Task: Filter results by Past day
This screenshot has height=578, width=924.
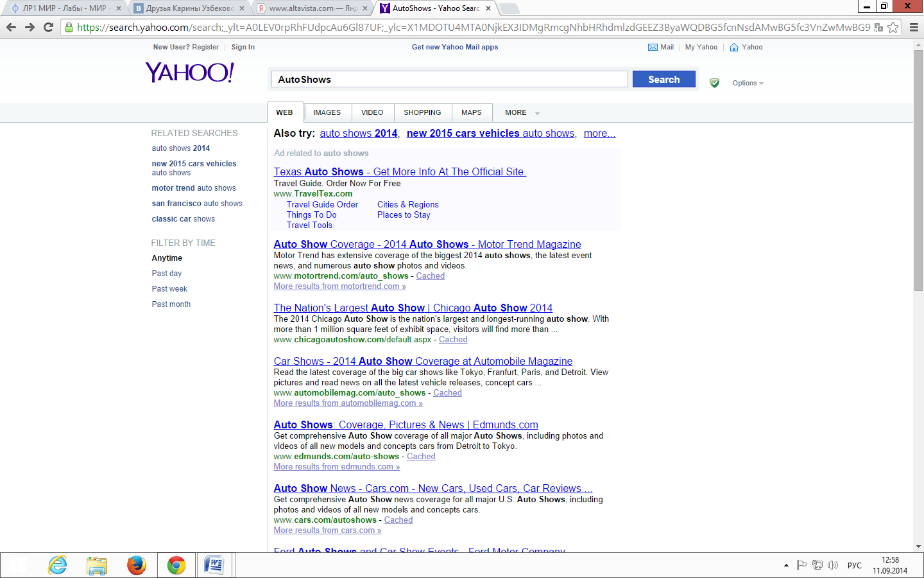Action: pos(167,274)
